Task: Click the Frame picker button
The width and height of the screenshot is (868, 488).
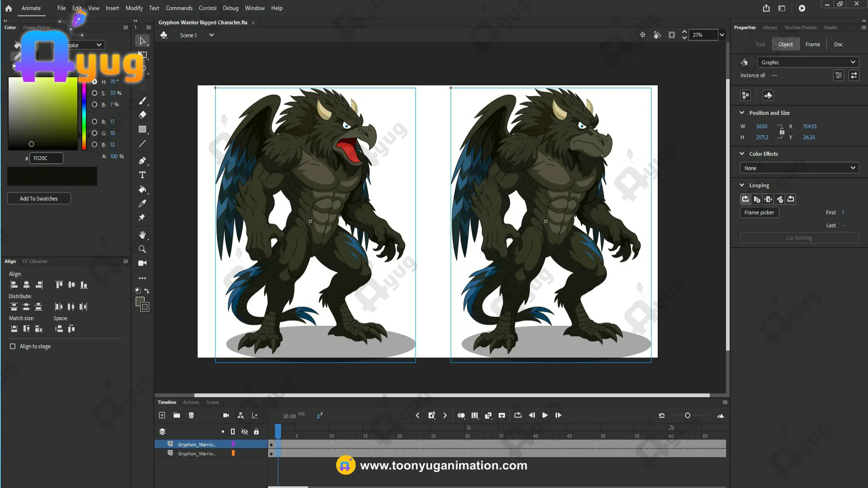Action: click(x=759, y=213)
